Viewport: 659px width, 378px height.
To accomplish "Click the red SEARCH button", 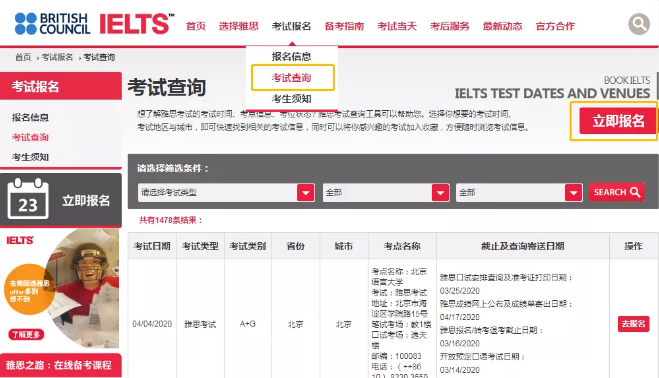I will 617,192.
